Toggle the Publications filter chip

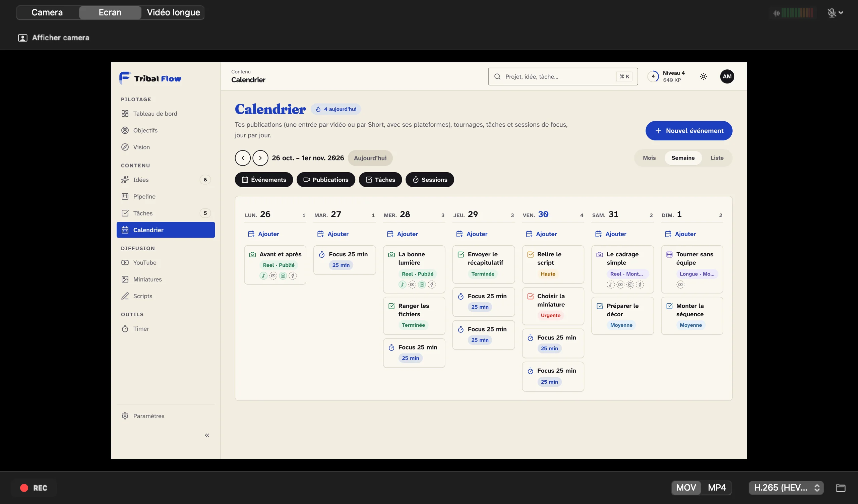click(x=326, y=180)
